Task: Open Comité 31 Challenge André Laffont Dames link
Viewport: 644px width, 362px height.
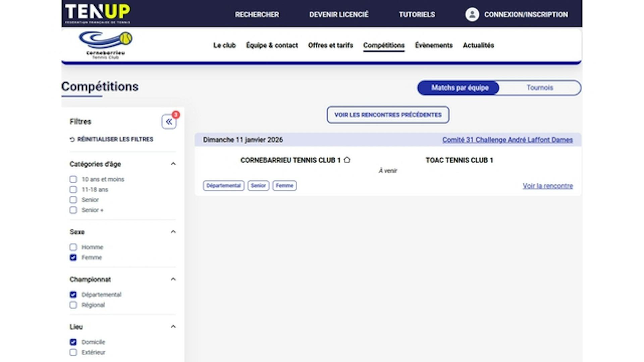Action: [507, 140]
